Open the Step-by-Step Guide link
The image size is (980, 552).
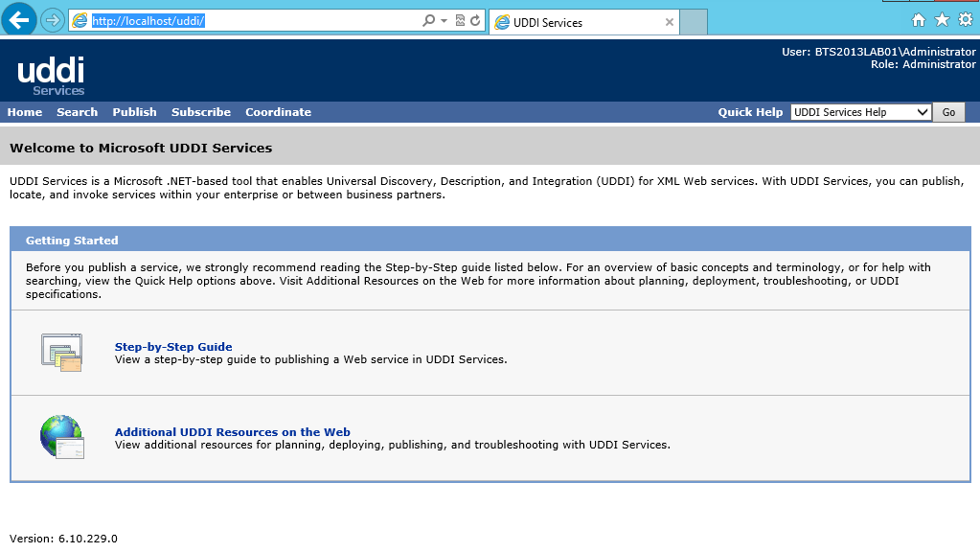[x=173, y=347]
